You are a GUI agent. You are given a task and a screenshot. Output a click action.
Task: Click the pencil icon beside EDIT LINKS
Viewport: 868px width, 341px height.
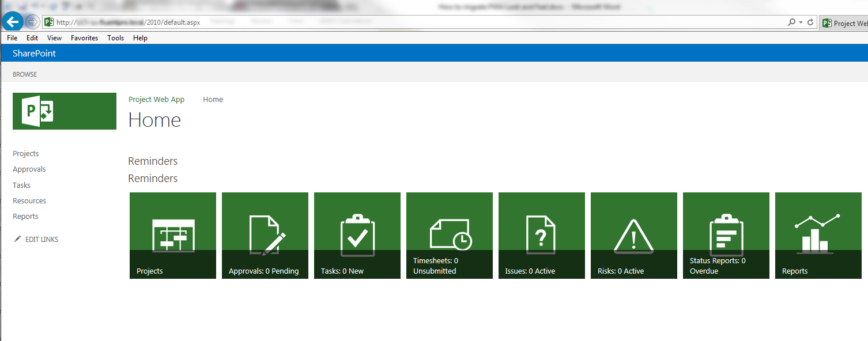click(17, 239)
